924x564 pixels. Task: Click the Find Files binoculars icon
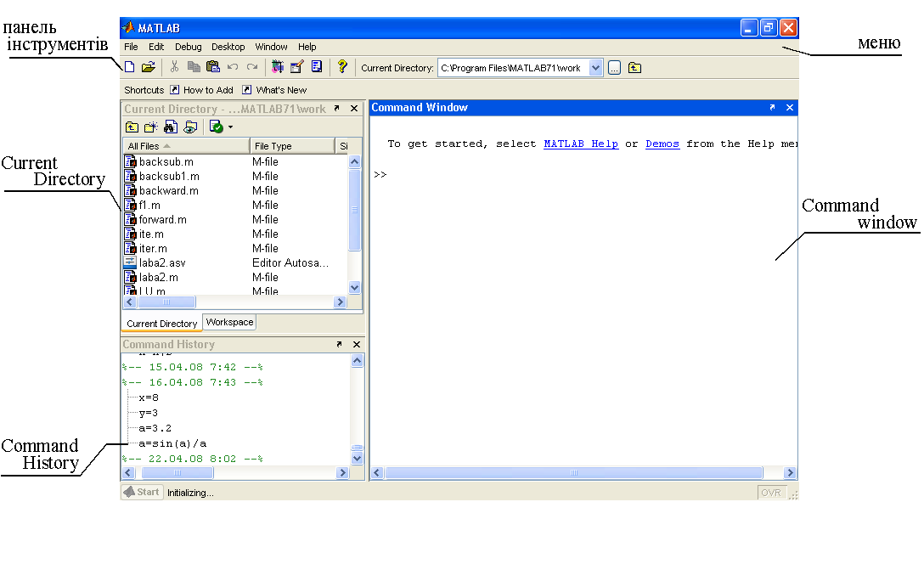pyautogui.click(x=171, y=127)
